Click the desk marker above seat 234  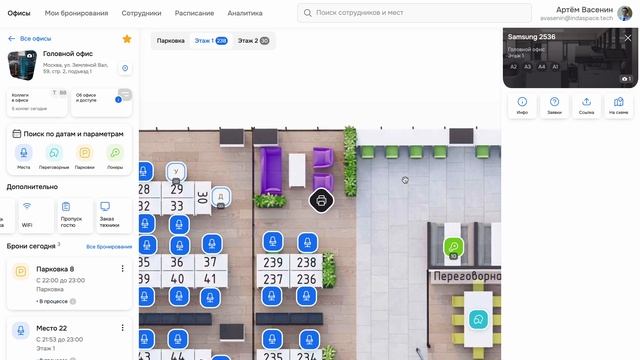(x=309, y=339)
